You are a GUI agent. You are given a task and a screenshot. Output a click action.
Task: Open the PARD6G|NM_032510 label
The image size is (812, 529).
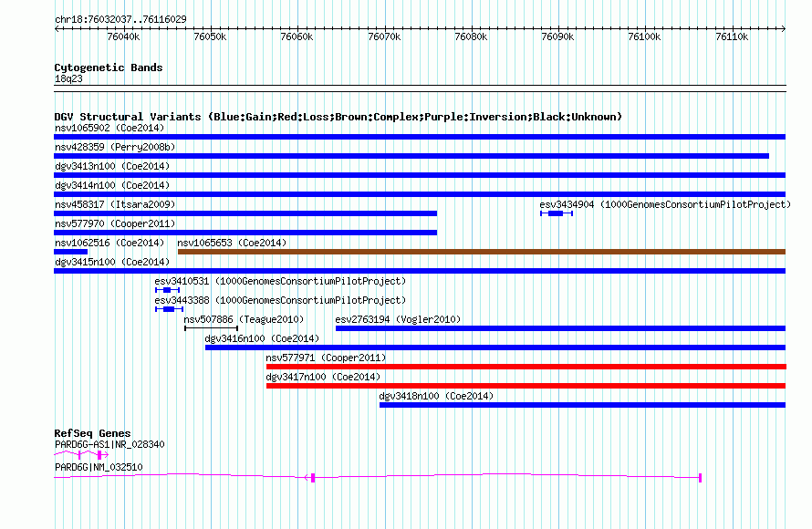coord(99,467)
